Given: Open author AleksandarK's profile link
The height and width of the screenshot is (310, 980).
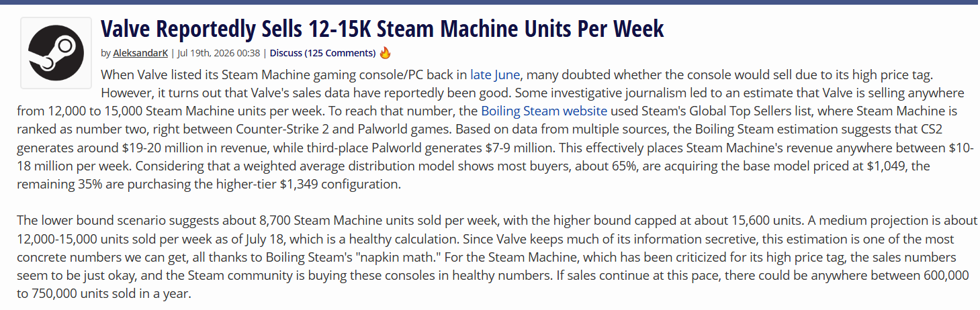Looking at the screenshot, I should [x=140, y=53].
